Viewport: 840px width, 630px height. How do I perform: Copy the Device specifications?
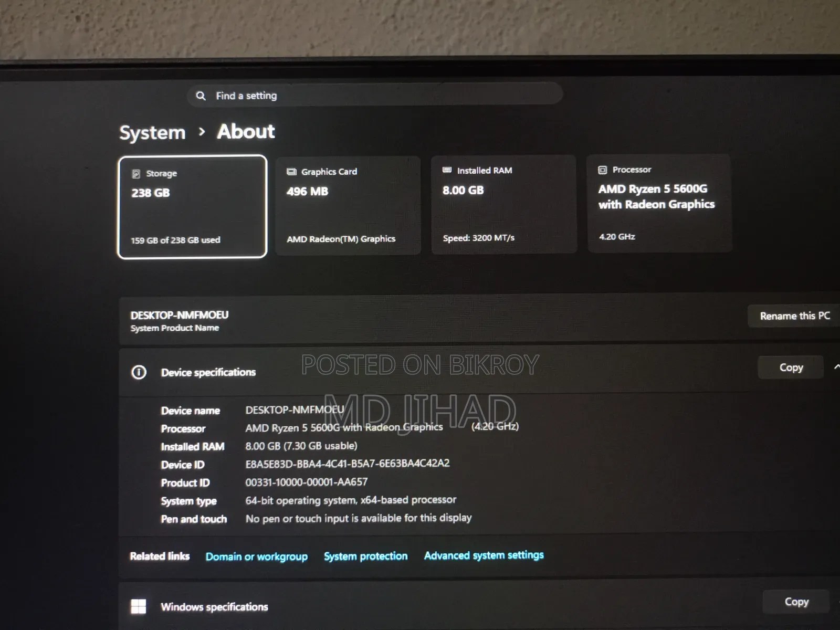(791, 367)
